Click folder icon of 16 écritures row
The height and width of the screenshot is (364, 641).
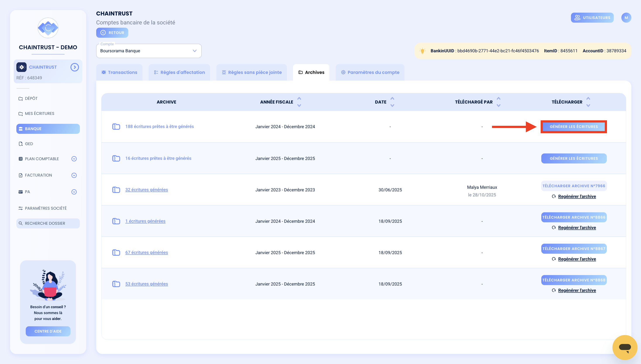click(116, 158)
